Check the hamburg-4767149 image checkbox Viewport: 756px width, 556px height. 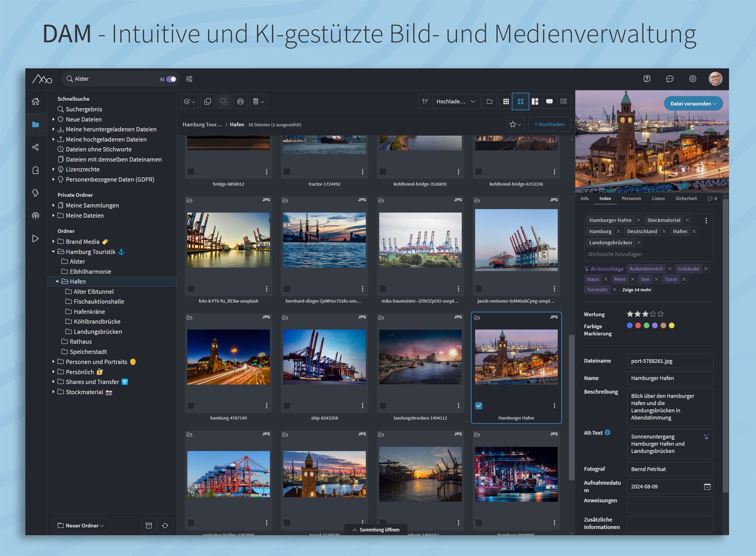(191, 406)
